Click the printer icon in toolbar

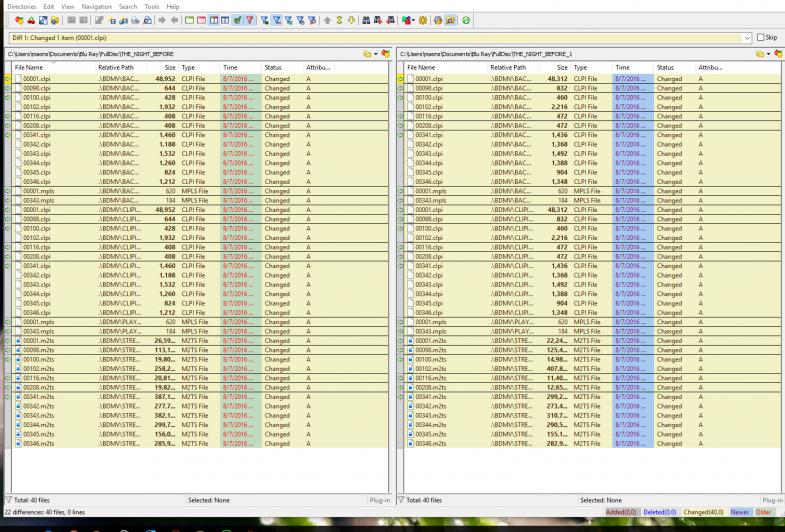point(135,21)
